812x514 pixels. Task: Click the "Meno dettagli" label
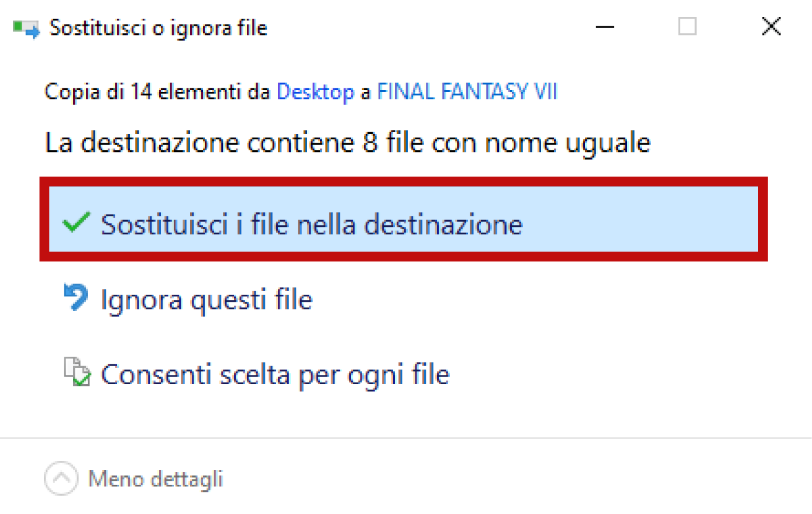coord(156,479)
